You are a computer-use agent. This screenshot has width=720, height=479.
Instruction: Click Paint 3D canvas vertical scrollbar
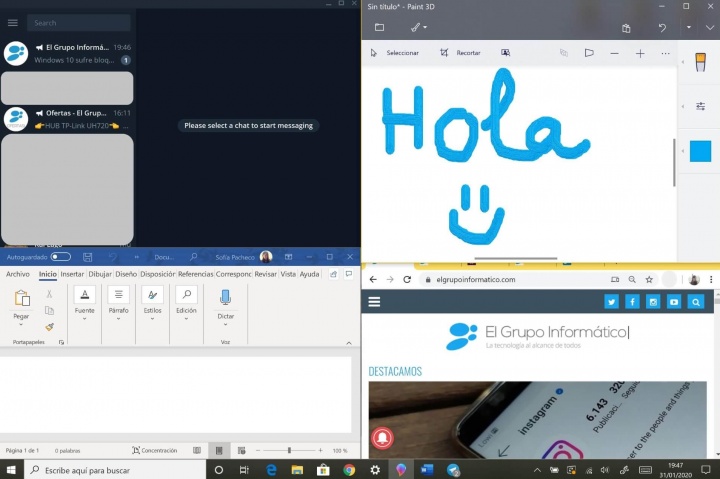pos(674,163)
